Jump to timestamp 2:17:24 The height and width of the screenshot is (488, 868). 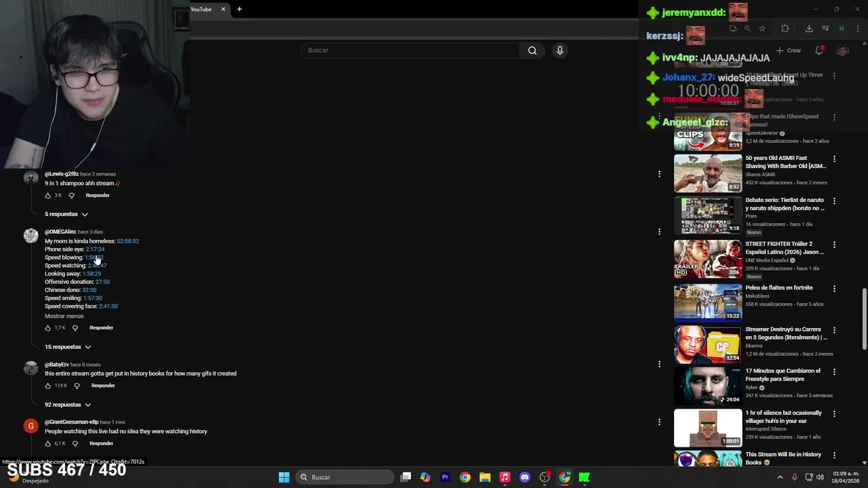click(x=95, y=249)
